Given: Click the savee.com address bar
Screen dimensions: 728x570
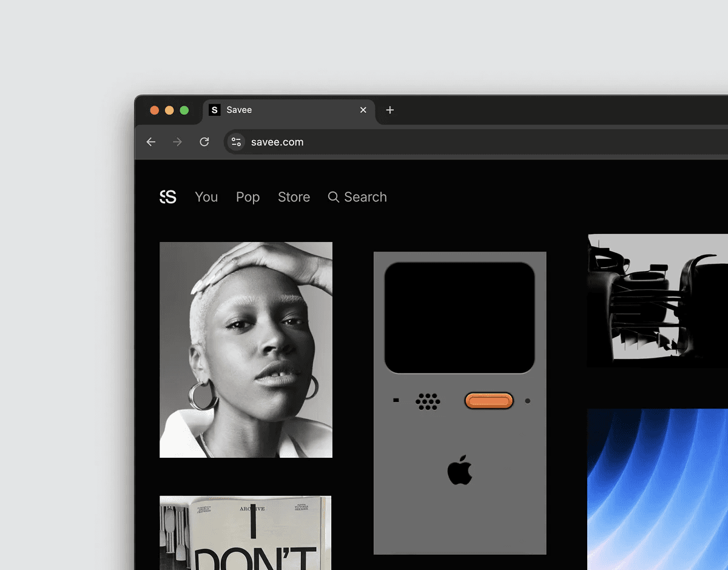Looking at the screenshot, I should coord(476,142).
